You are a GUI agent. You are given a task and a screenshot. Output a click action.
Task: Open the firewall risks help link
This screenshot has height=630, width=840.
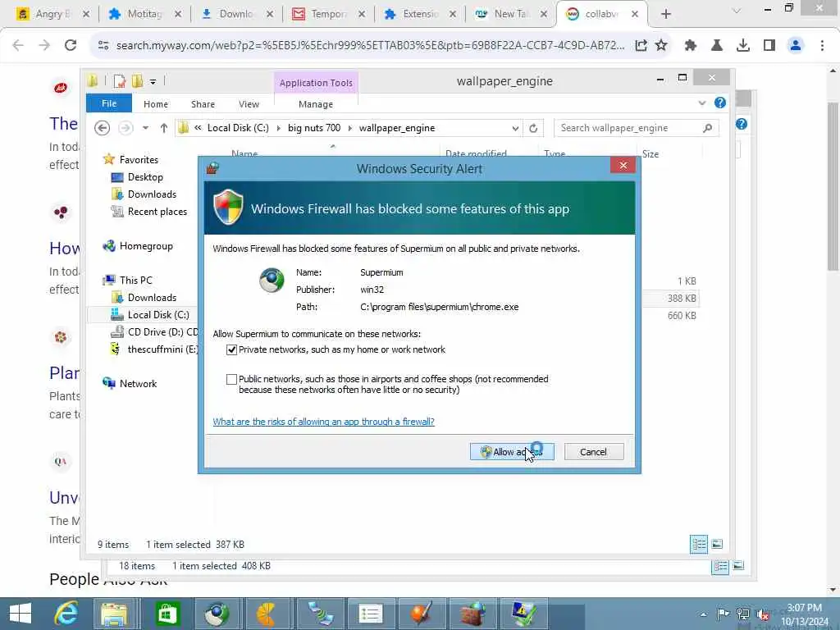323,422
